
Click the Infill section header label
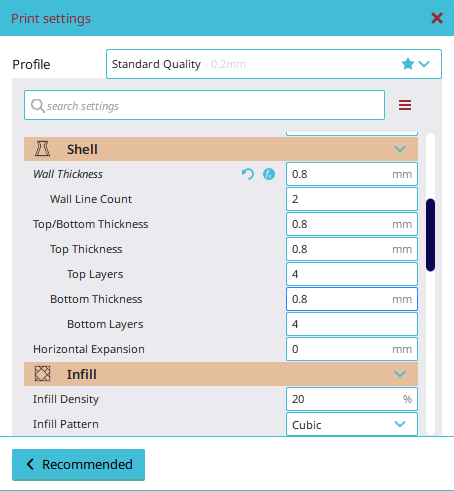(x=82, y=374)
